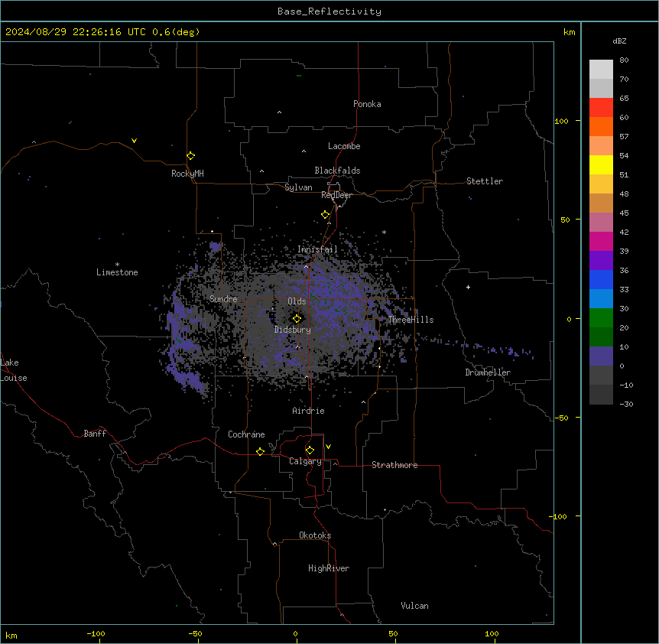
Task: Click the Ponoka city label
Action: 367,104
